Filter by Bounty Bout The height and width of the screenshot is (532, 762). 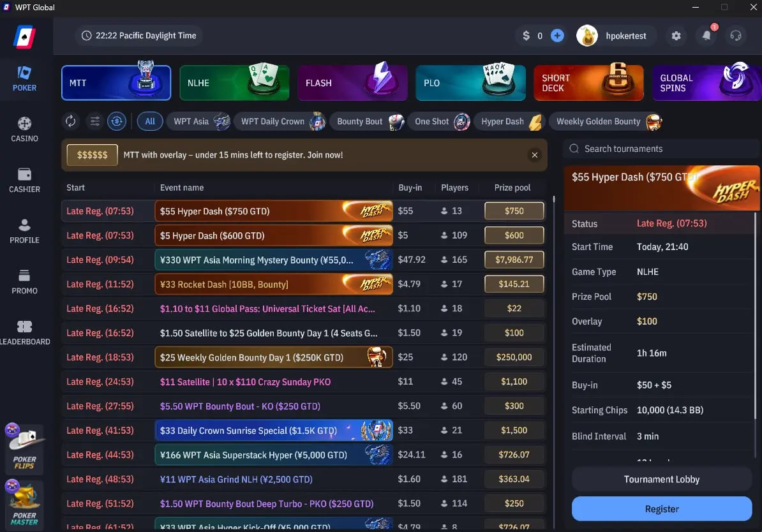pyautogui.click(x=370, y=121)
